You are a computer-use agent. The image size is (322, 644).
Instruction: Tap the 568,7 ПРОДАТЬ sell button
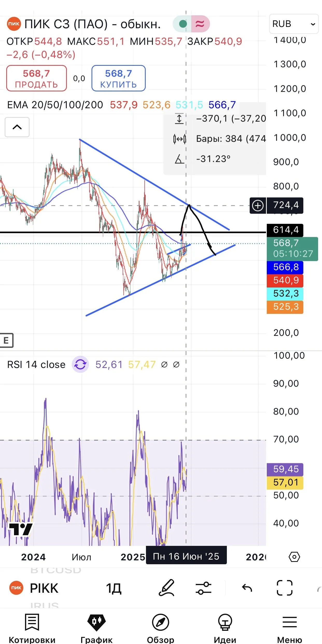tap(37, 78)
